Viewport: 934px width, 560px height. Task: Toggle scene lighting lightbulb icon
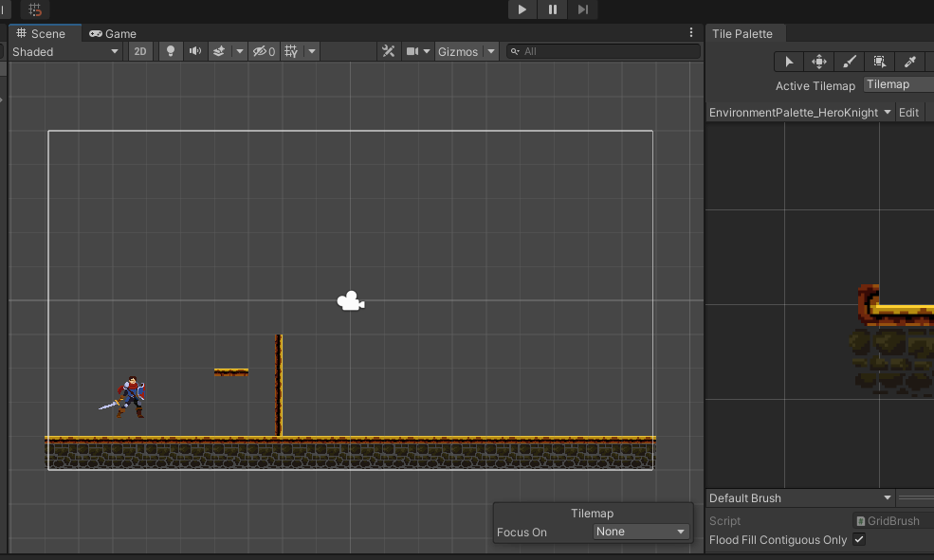pyautogui.click(x=171, y=51)
